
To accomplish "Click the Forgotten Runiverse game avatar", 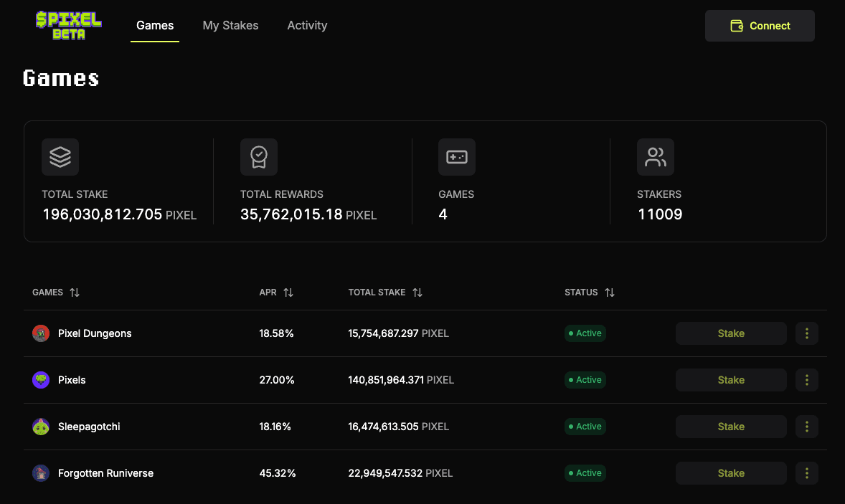I will pos(41,473).
